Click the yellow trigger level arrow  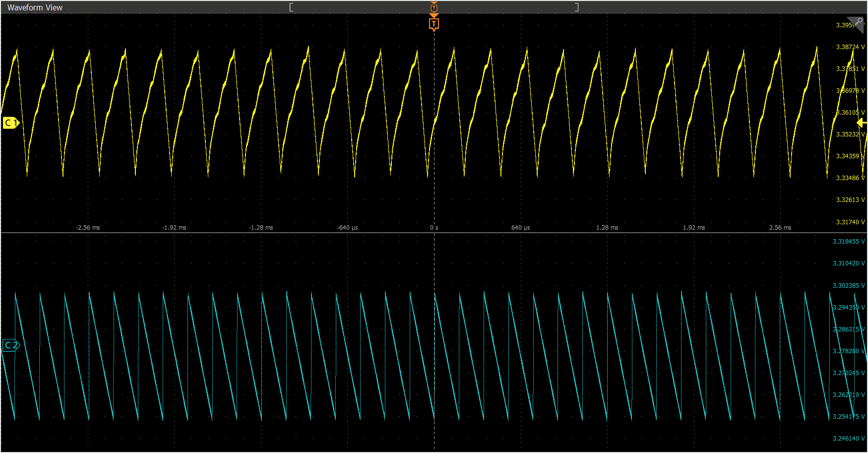[x=862, y=123]
